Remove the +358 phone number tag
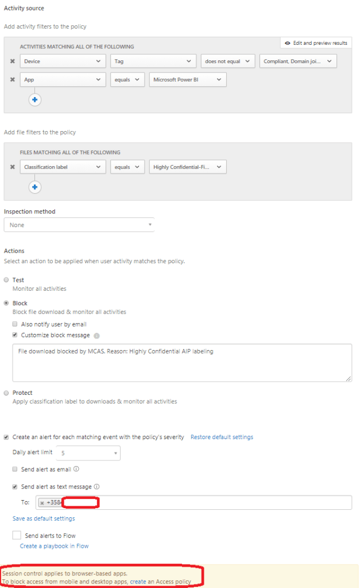The width and height of the screenshot is (364, 588). pyautogui.click(x=42, y=503)
